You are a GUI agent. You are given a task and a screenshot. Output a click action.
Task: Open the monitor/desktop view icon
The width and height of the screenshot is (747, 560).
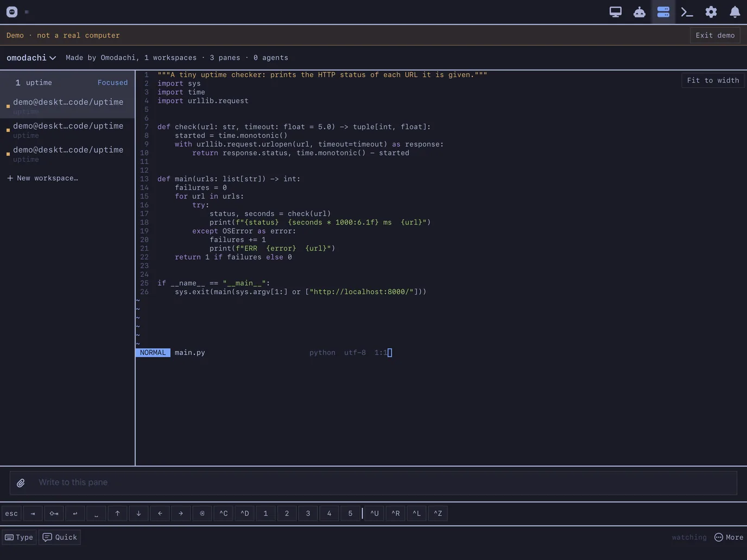pyautogui.click(x=615, y=12)
